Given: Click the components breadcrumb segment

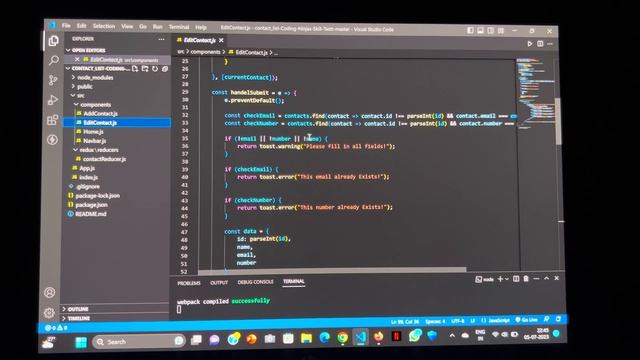Looking at the screenshot, I should [x=205, y=52].
